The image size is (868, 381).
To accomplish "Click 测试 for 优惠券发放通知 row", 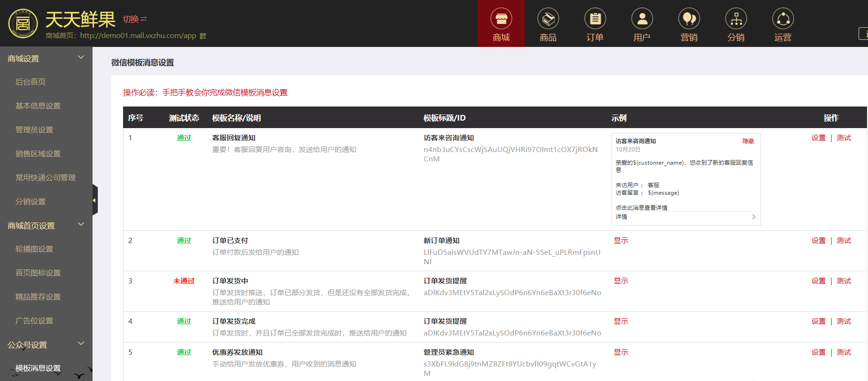I will (844, 352).
